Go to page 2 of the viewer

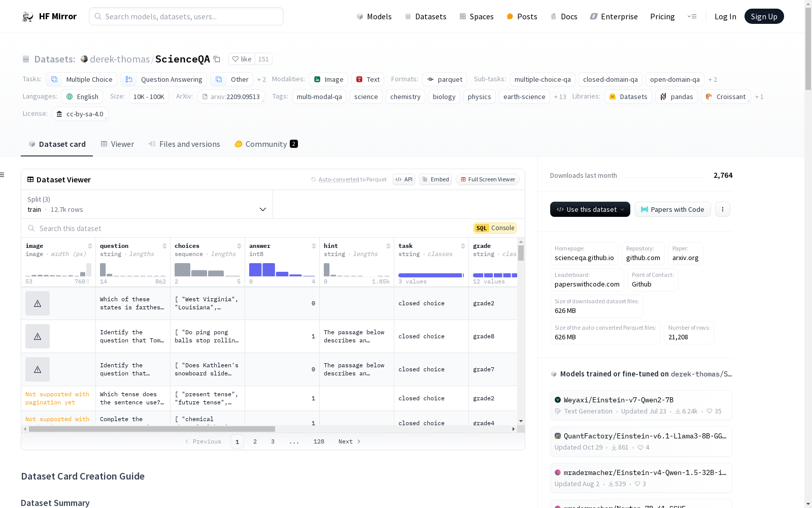[255, 441]
